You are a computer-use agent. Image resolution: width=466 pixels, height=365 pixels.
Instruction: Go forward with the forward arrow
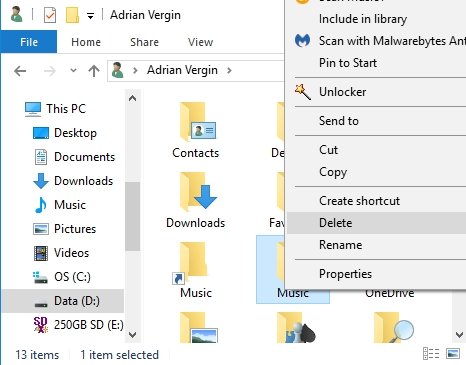click(x=50, y=71)
